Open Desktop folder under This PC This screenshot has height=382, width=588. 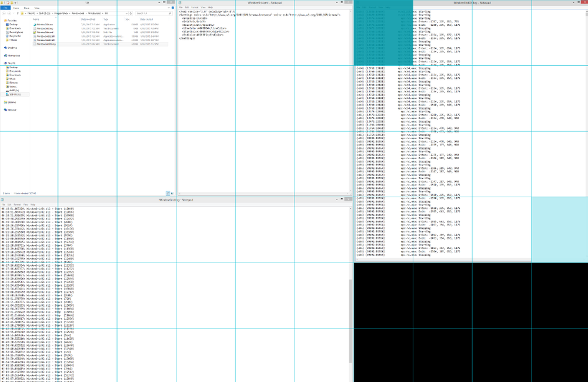coord(12,67)
